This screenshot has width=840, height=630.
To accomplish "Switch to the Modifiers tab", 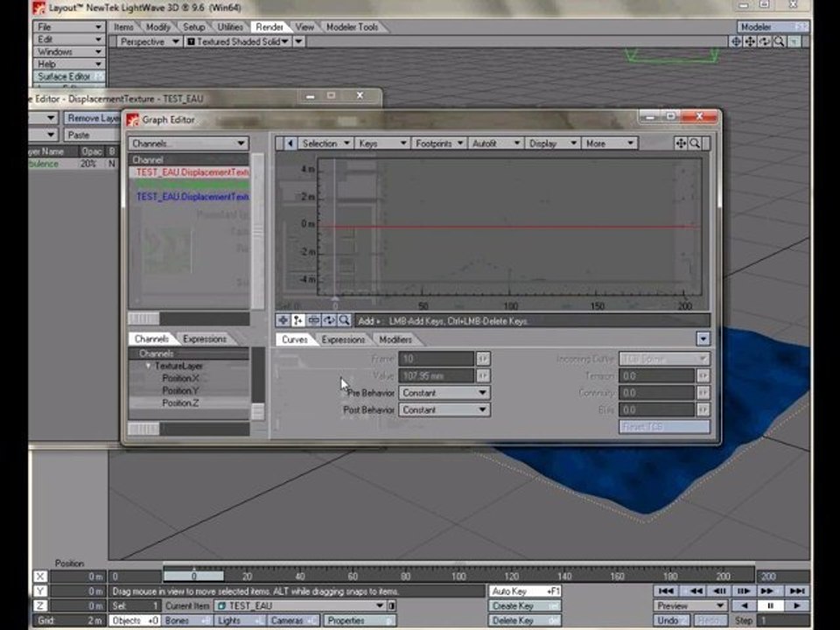I will [x=395, y=339].
